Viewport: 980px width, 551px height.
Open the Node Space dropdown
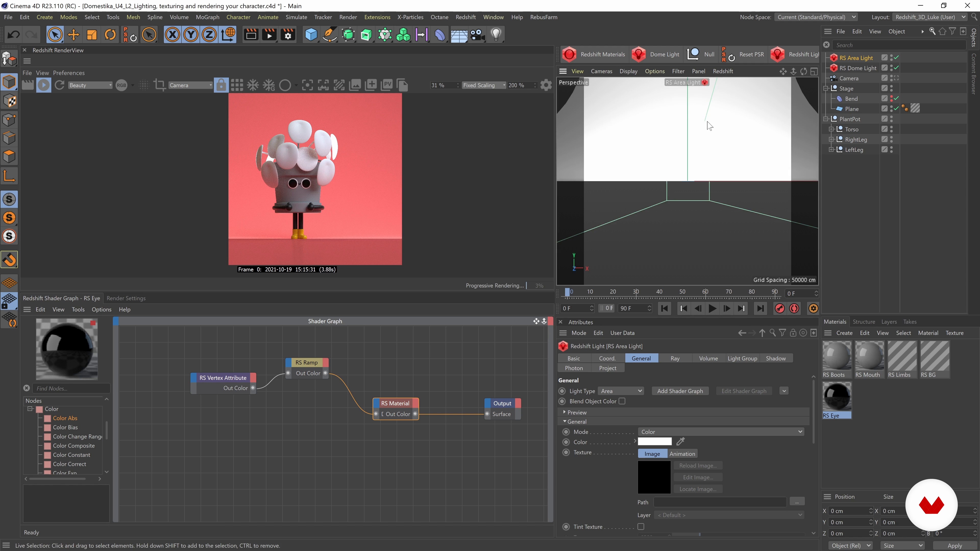[816, 17]
